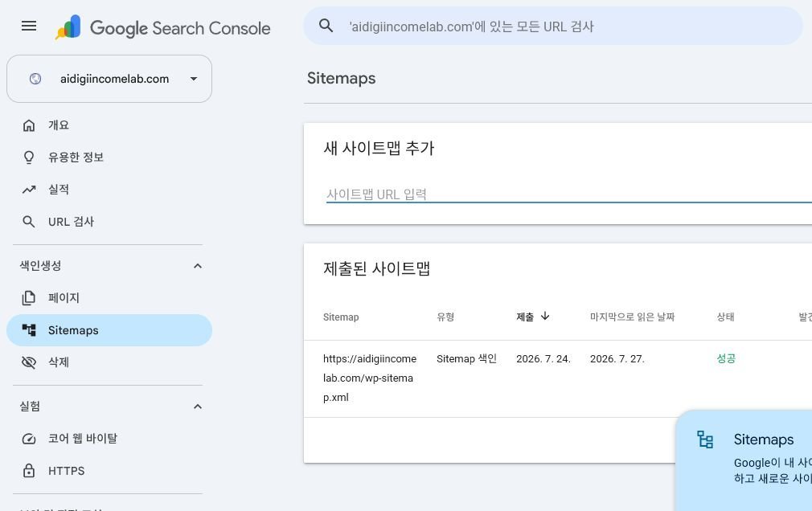Click the 2026. 7. 27. last read date
Screen dimensions: 812x511
tap(617, 359)
